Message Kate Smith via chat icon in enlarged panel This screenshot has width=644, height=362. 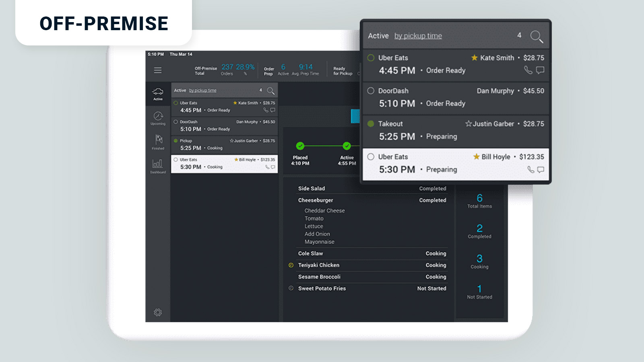click(540, 70)
